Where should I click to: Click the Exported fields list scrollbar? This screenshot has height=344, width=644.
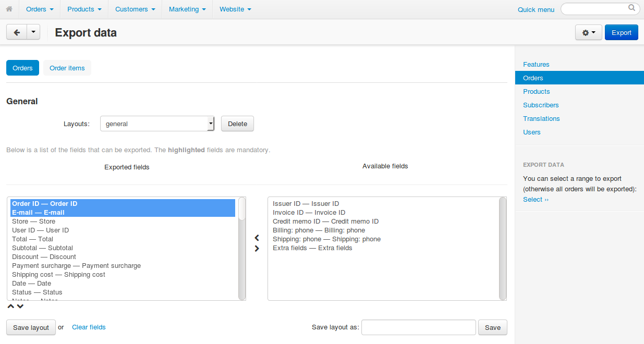tap(242, 249)
